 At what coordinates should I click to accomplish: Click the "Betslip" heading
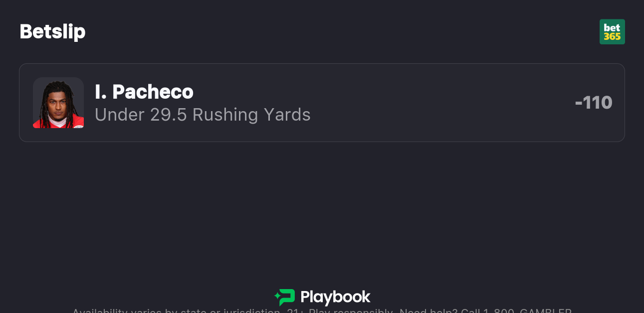pos(52,31)
